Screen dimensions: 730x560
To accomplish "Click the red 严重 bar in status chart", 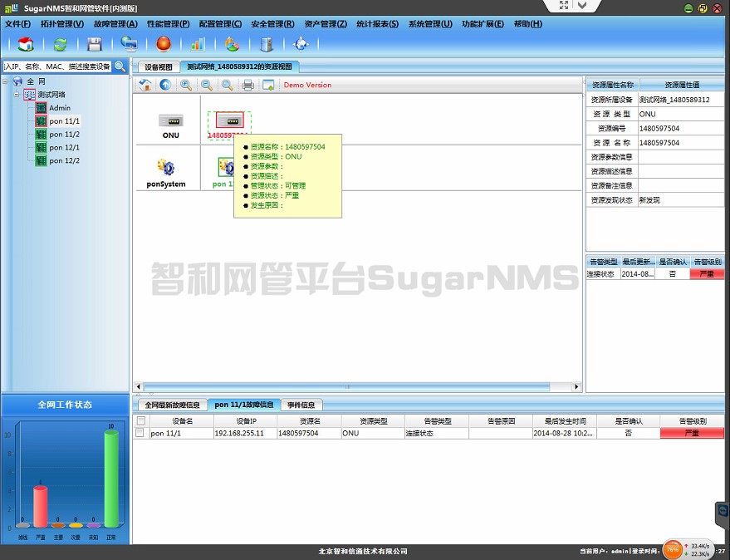I will 41,507.
